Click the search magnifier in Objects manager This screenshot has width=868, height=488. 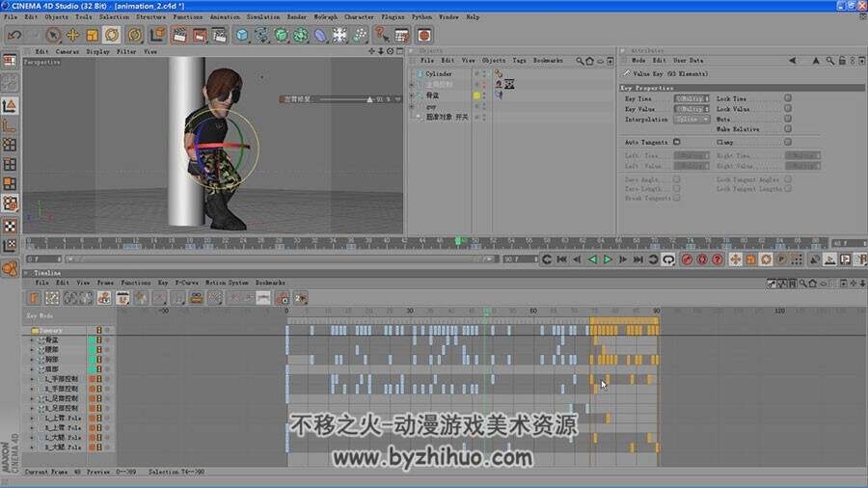[580, 61]
